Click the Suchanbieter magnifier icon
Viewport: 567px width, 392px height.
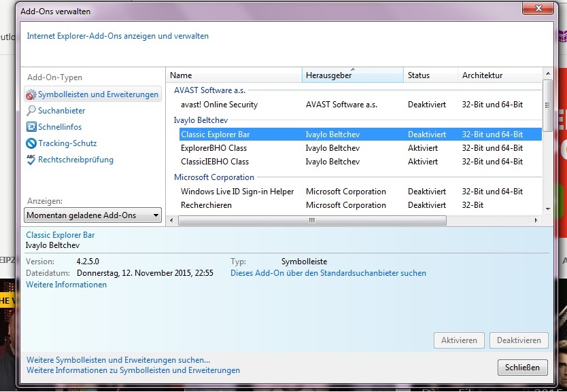31,111
